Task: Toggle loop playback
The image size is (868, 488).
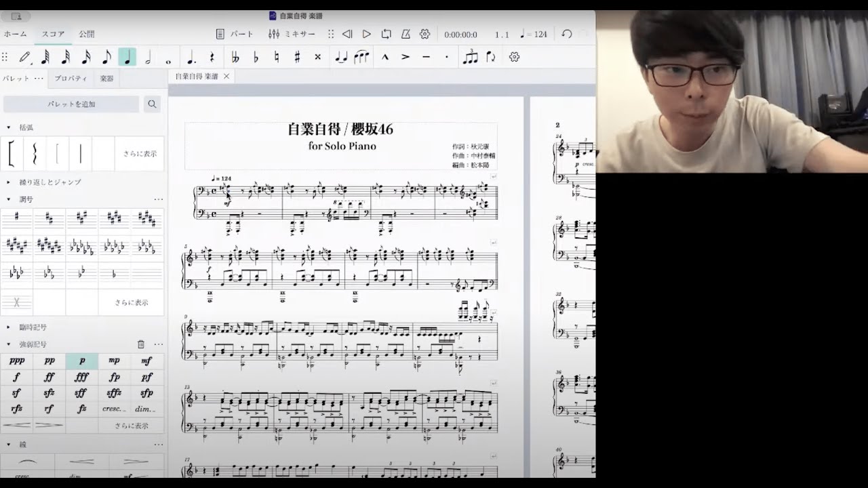Action: (386, 34)
